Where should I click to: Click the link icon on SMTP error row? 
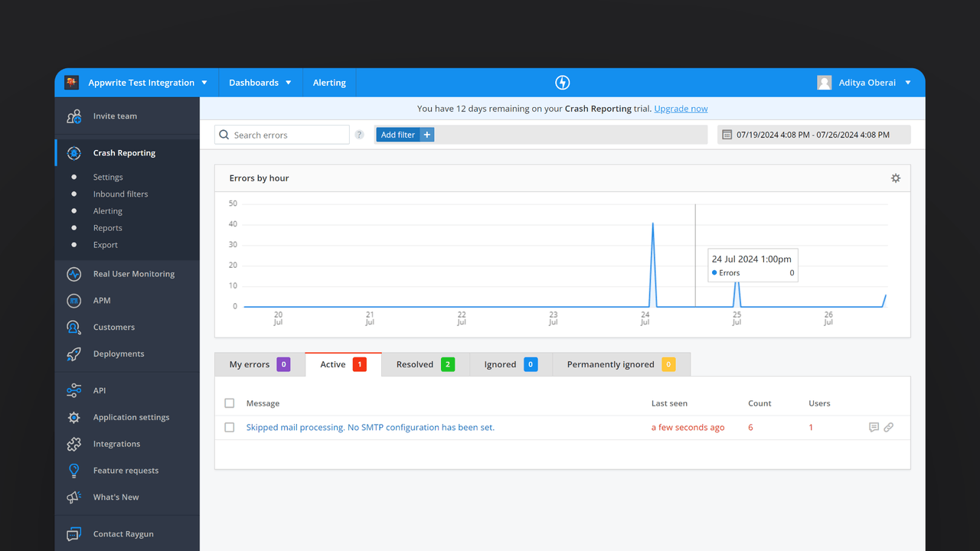point(889,428)
